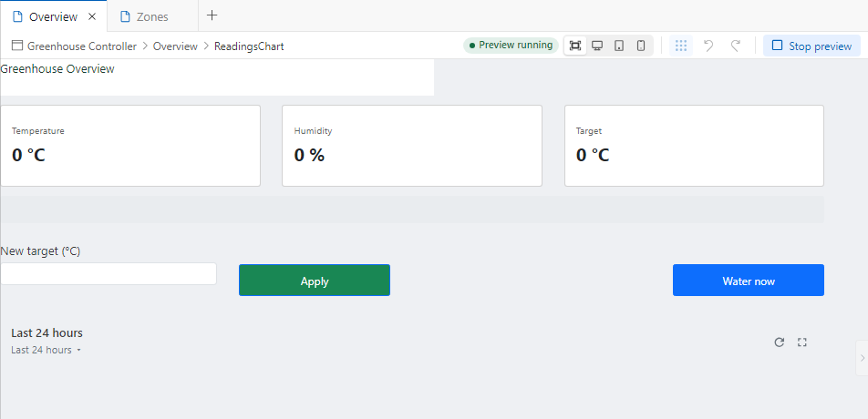Image resolution: width=868 pixels, height=419 pixels.
Task: Toggle the grid dots icon
Action: coord(681,46)
